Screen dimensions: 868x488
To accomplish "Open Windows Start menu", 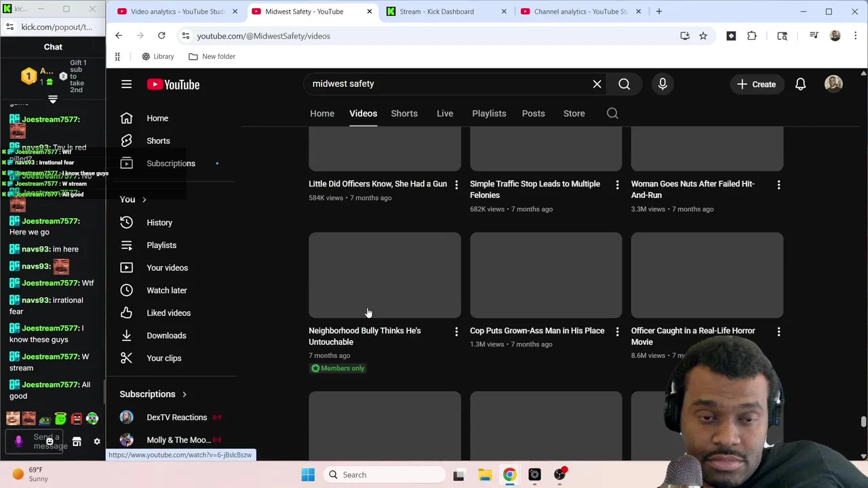I will [x=308, y=474].
